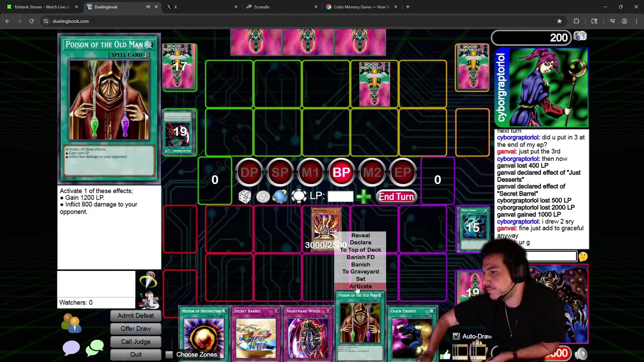The image size is (644, 362).
Task: Click the duelingbook.com address bar
Action: 302,21
